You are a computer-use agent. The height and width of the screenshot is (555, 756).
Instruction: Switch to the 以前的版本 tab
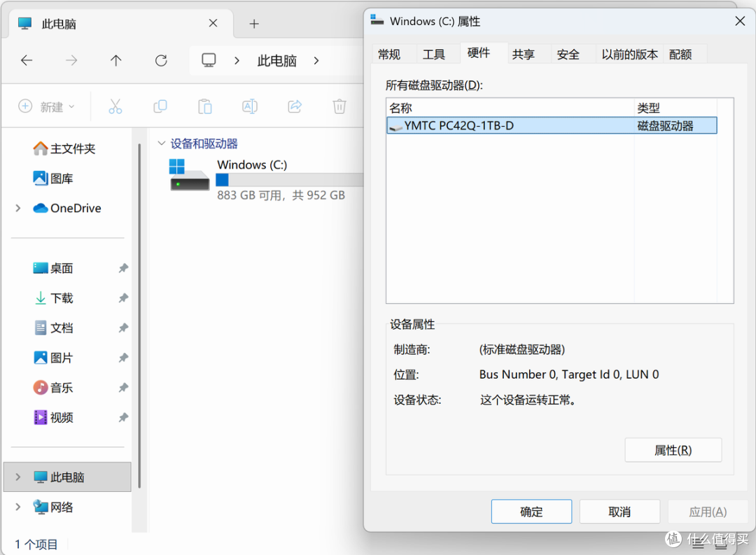point(630,55)
